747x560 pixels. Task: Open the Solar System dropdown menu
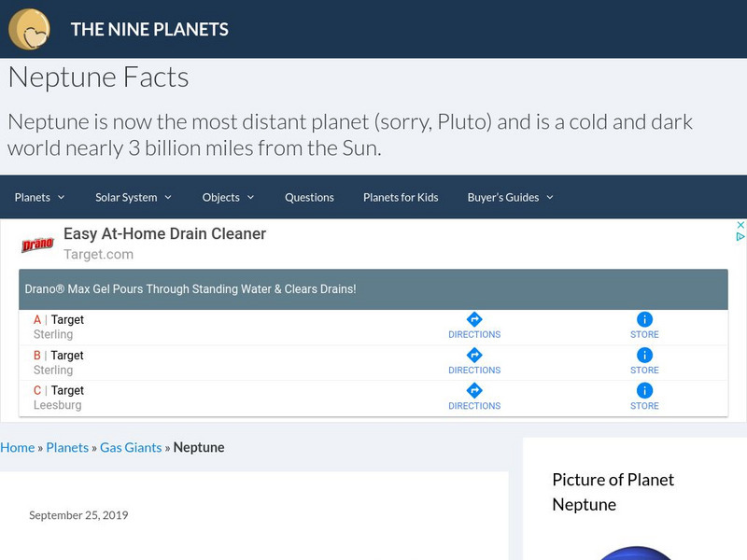tap(133, 197)
